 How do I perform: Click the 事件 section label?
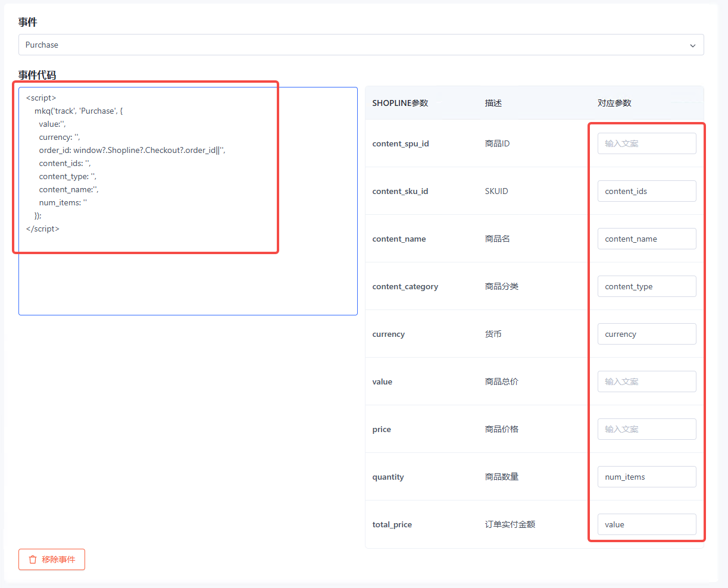(27, 22)
